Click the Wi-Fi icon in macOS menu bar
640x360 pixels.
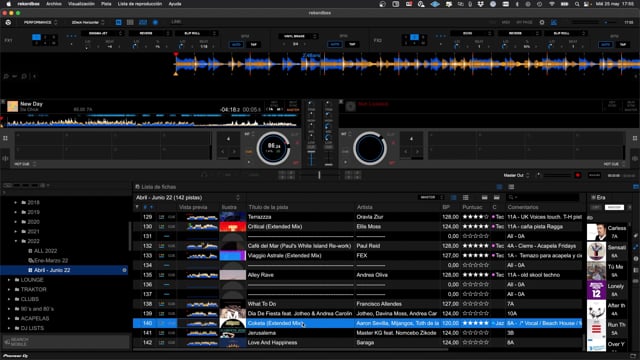tap(552, 4)
